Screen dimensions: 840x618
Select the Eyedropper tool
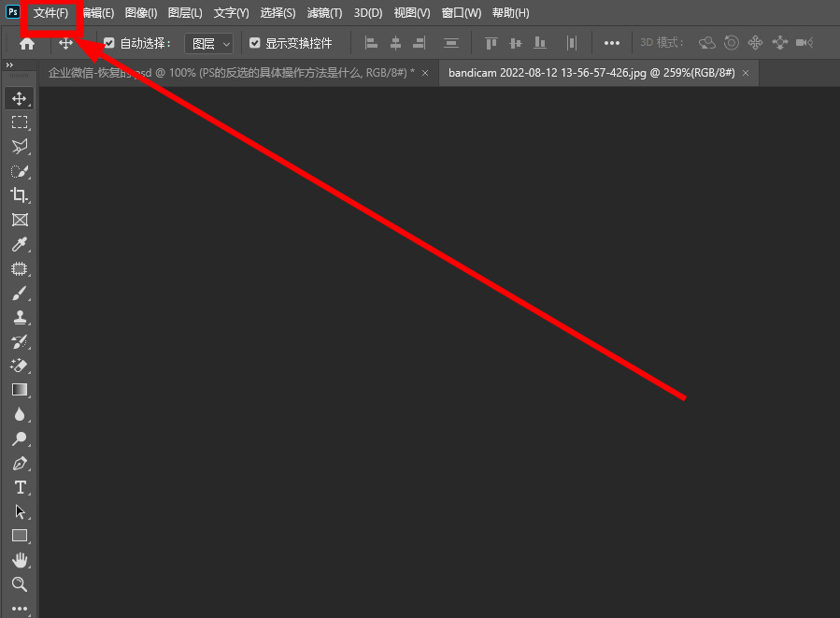tap(20, 245)
